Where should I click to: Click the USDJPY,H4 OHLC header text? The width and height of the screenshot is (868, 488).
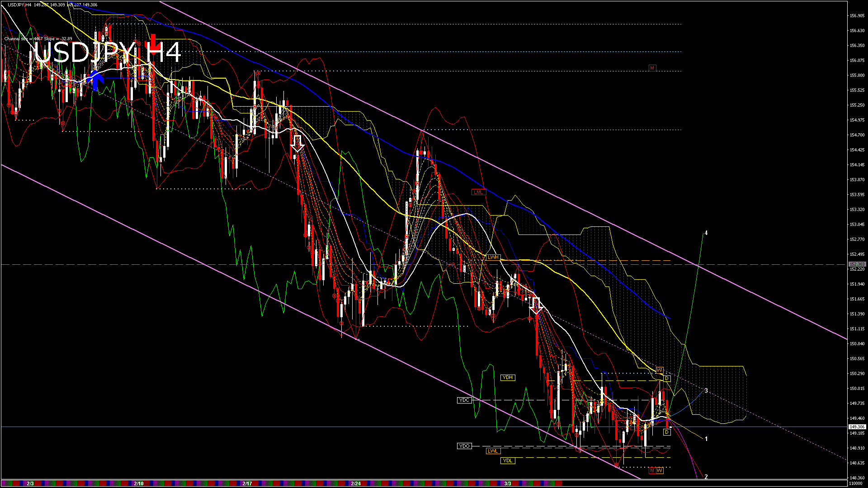point(52,5)
